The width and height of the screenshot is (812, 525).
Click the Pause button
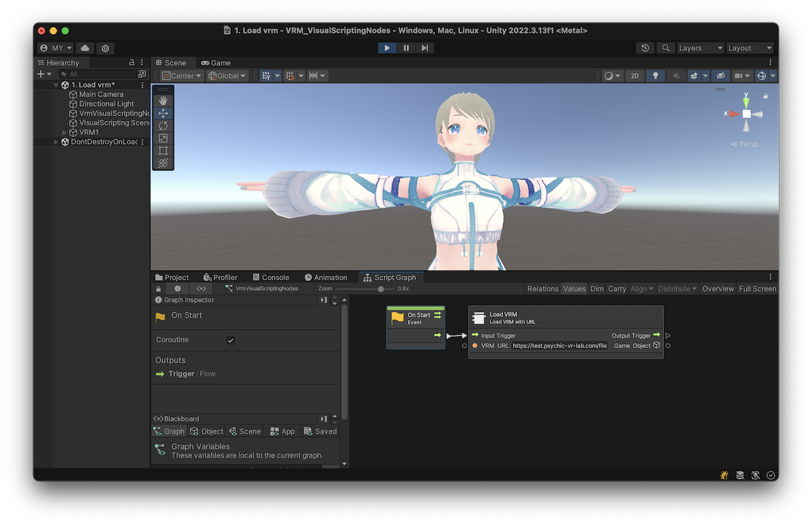pyautogui.click(x=406, y=48)
